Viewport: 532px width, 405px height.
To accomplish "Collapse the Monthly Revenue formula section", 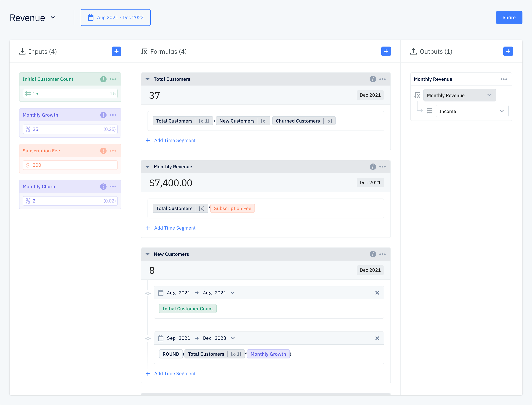I will (148, 166).
